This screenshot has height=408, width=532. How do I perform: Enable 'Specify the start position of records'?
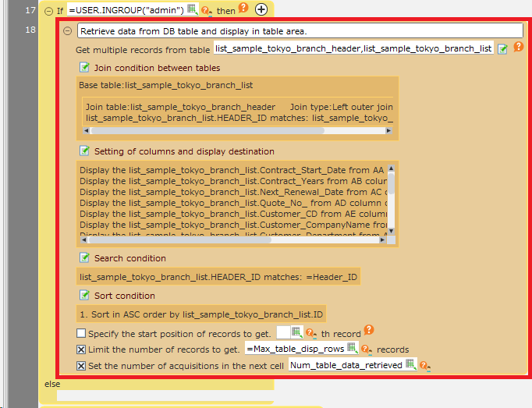click(x=81, y=334)
